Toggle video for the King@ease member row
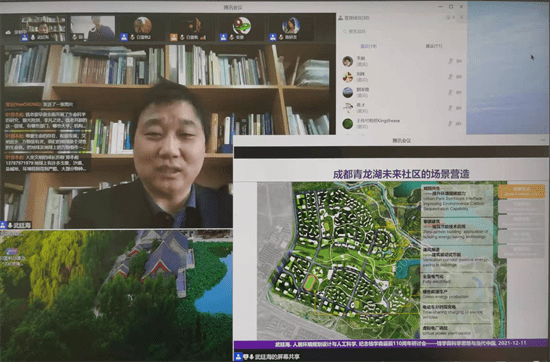The height and width of the screenshot is (362, 550). [x=459, y=123]
